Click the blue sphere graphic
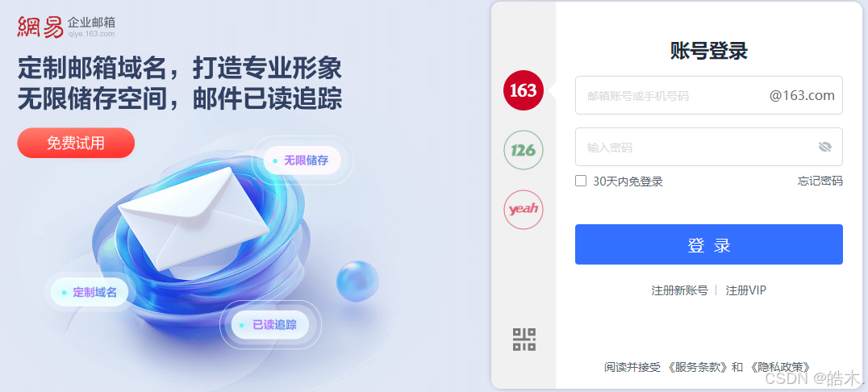The image size is (868, 392). tap(357, 281)
